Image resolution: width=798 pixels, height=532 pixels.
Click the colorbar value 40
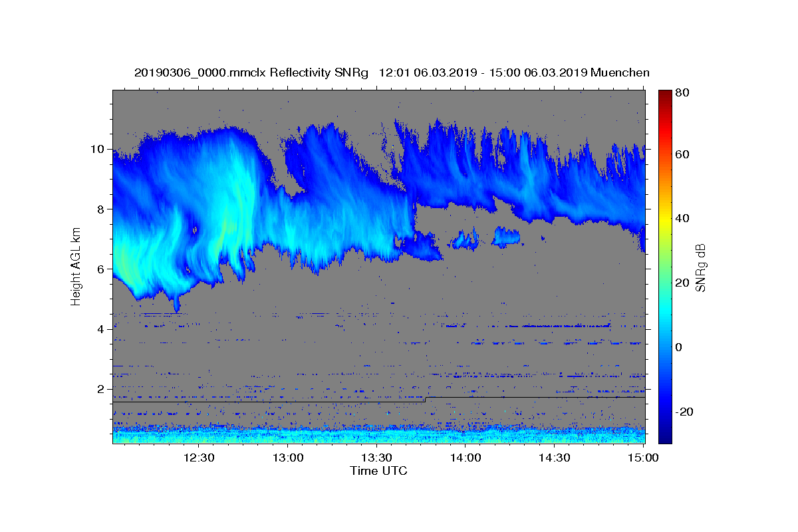(682, 218)
